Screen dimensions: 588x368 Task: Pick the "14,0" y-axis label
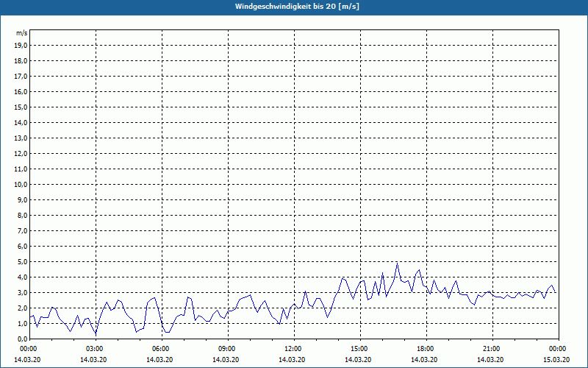21,122
